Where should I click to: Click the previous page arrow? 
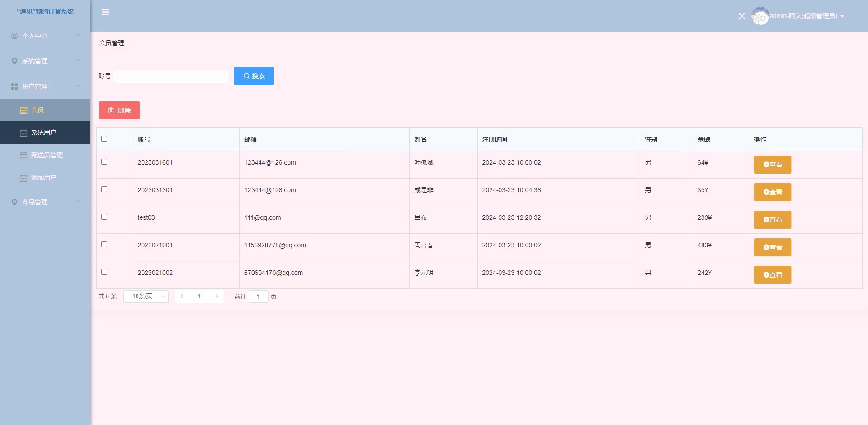tap(182, 297)
